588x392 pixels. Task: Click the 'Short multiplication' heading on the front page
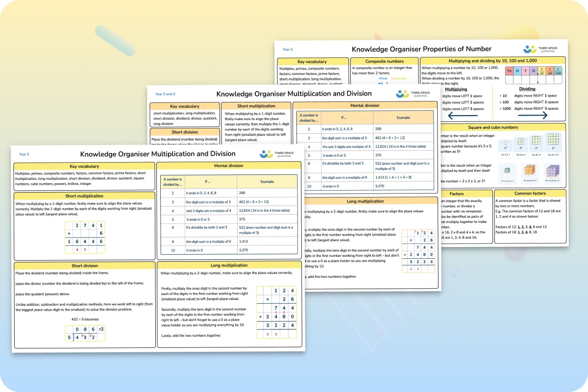84,196
